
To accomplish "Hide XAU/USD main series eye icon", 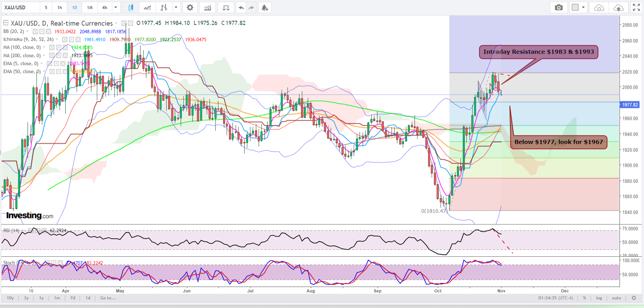I will tap(124, 23).
